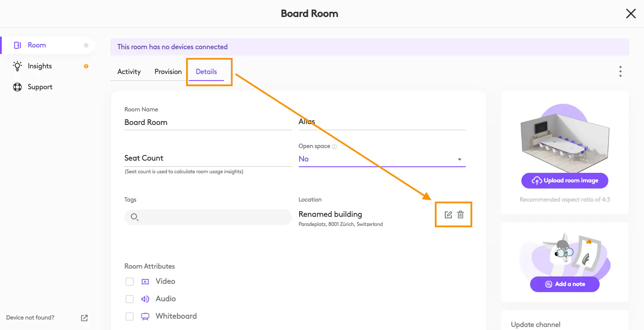Check the Audio room attribute
644x330 pixels.
(129, 299)
